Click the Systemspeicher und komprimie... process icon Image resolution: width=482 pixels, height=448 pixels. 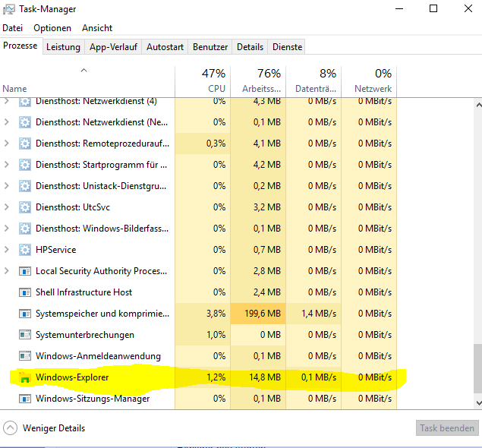click(x=25, y=314)
